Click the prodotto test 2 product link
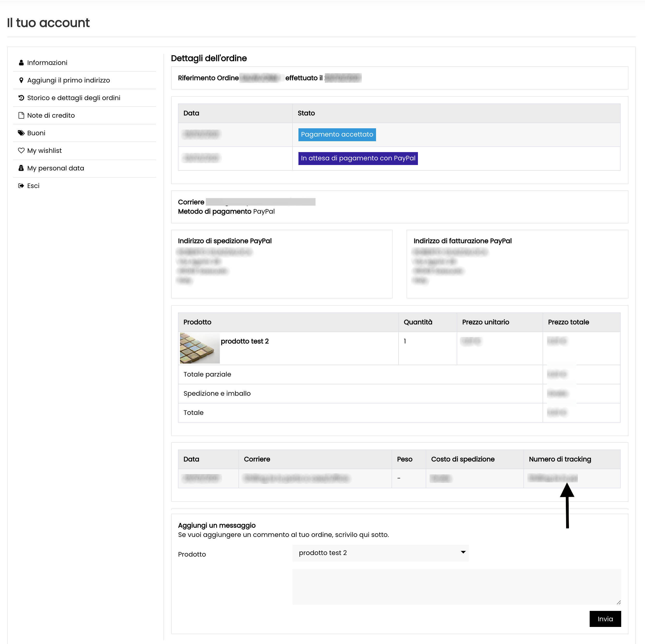Screen dimensions: 645x644 pos(245,341)
